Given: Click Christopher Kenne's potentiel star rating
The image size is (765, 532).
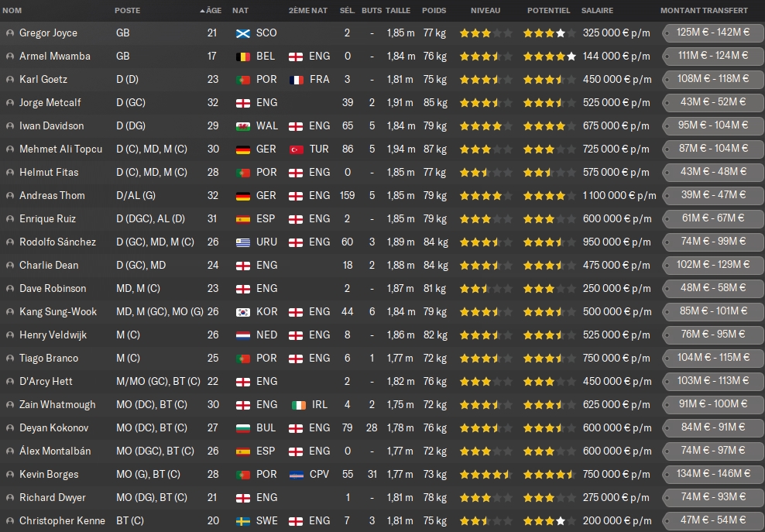Looking at the screenshot, I should [x=549, y=521].
